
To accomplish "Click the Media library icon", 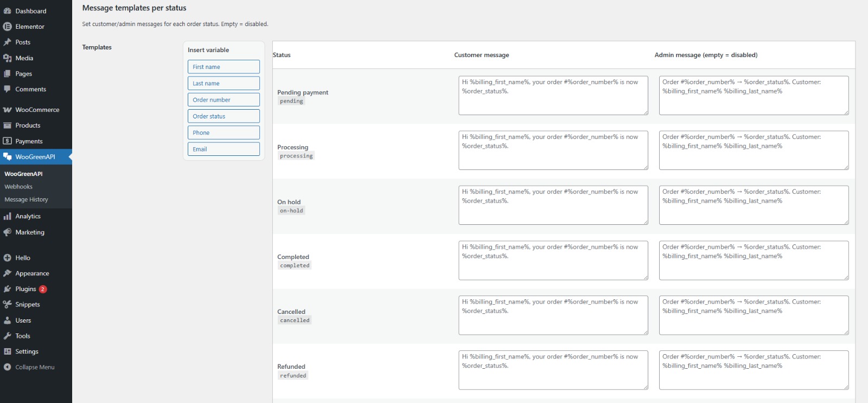I will pos(7,58).
